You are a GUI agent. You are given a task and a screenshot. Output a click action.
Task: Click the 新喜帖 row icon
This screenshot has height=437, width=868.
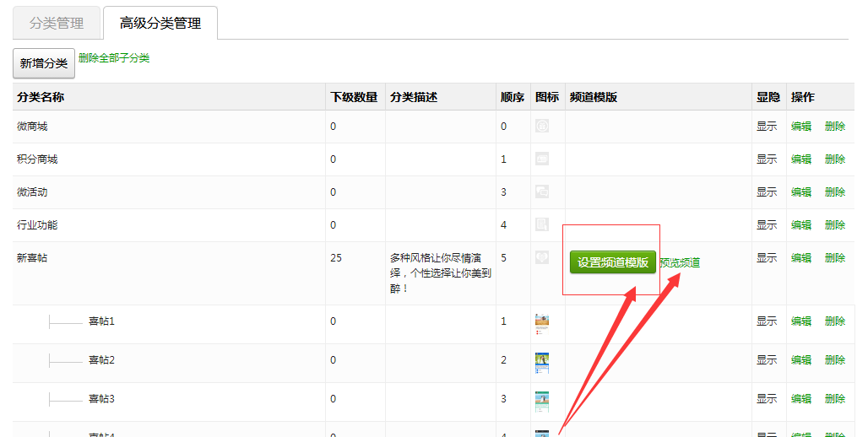pyautogui.click(x=542, y=257)
